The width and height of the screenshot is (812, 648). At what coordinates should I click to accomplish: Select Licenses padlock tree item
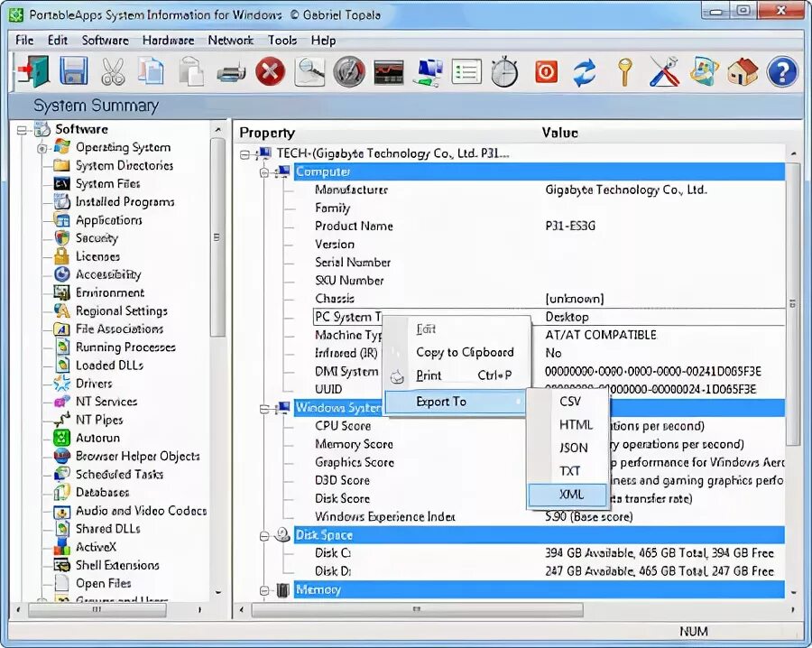pos(97,256)
